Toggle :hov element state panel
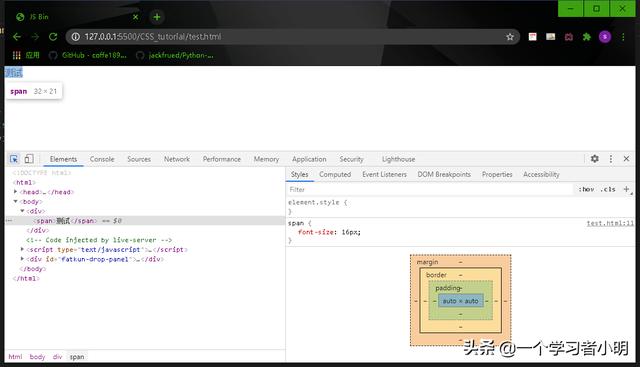Viewport: 640px width, 367px height. [586, 189]
